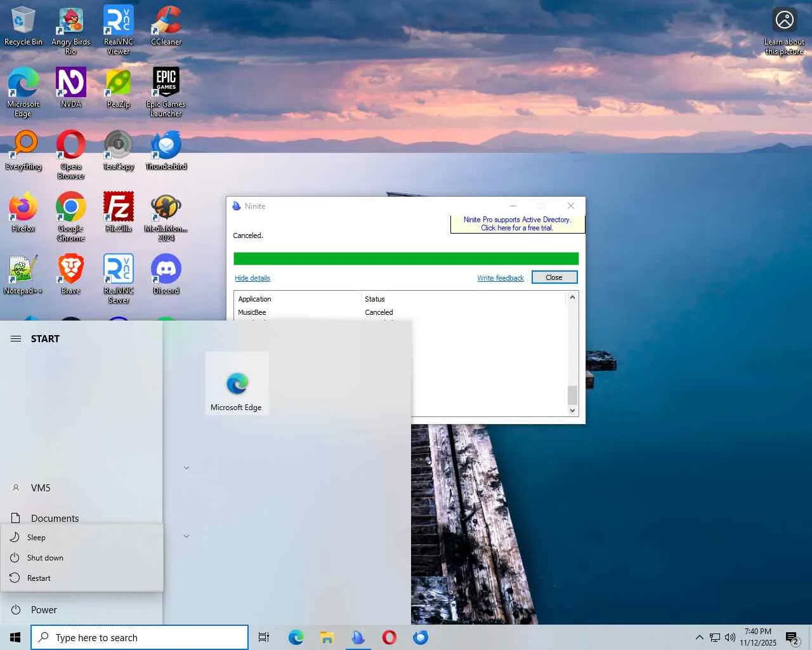The height and width of the screenshot is (650, 812).
Task: Click the volume speaker tray icon
Action: [730, 637]
